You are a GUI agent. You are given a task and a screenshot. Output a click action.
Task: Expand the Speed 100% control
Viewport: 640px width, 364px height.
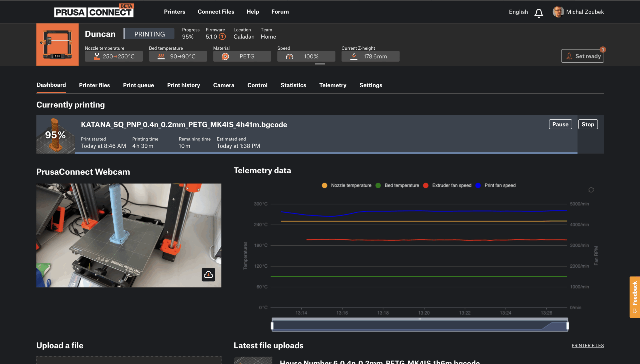(x=306, y=56)
